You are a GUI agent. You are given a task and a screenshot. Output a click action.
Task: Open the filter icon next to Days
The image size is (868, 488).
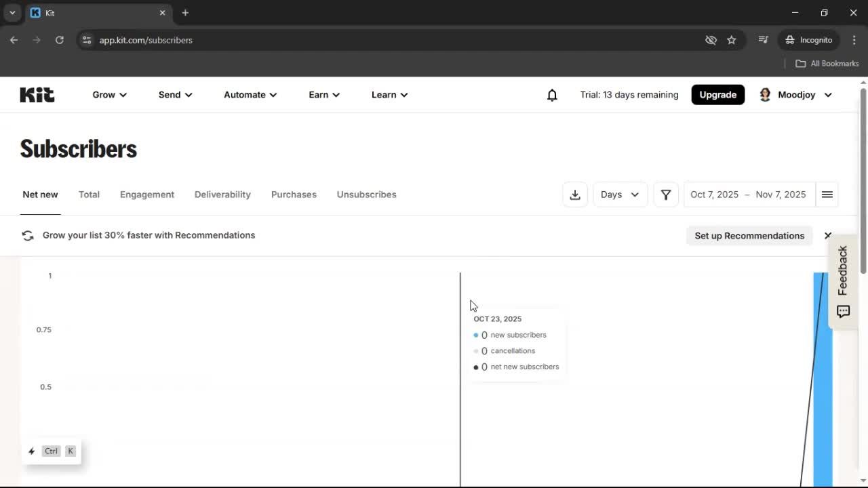[x=666, y=195]
